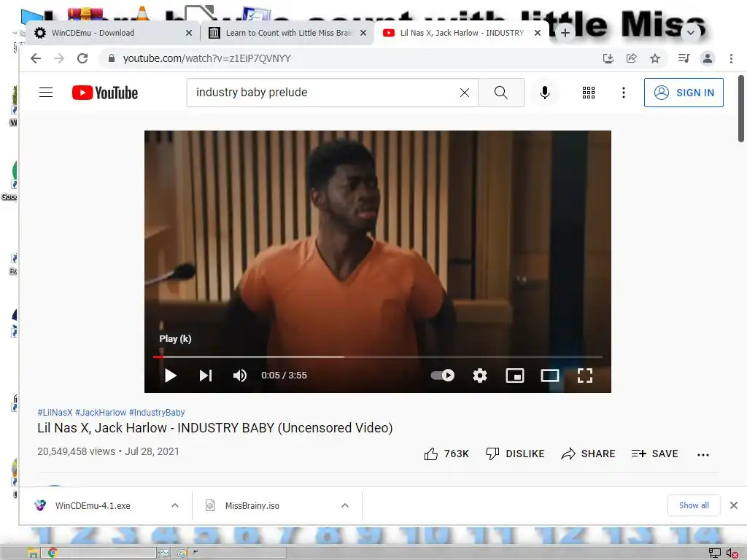The width and height of the screenshot is (747, 560).
Task: Click the Chrome icon in the taskbar
Action: pyautogui.click(x=53, y=553)
